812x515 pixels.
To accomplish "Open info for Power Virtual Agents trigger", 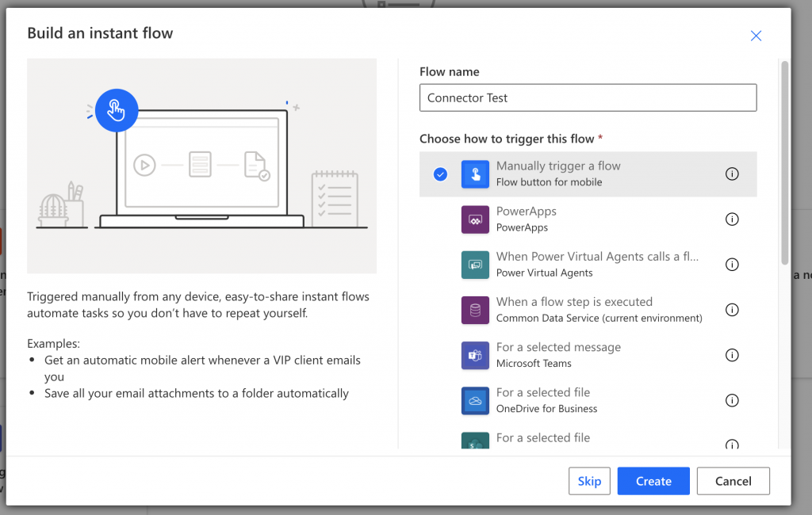I will (x=732, y=265).
